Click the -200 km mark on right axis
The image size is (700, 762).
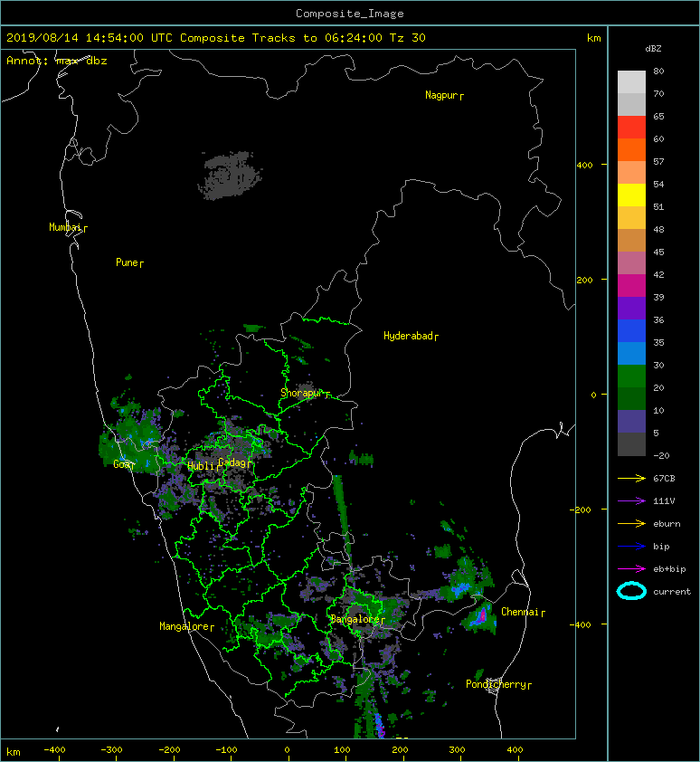click(x=581, y=510)
